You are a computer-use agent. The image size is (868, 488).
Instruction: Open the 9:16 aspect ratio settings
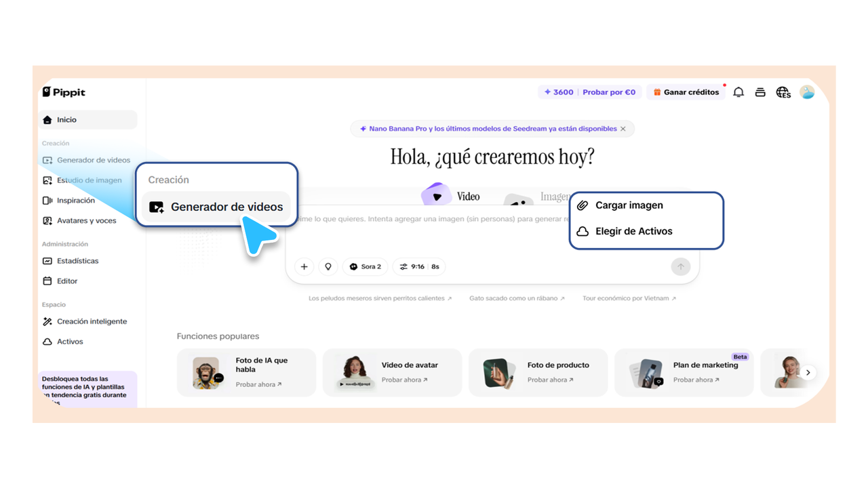(419, 266)
